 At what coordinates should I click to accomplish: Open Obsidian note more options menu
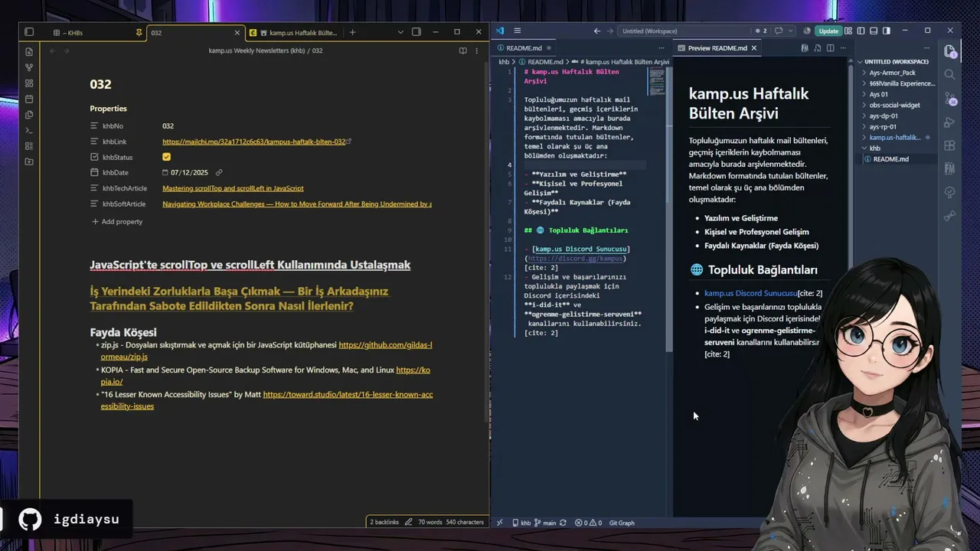pos(478,51)
